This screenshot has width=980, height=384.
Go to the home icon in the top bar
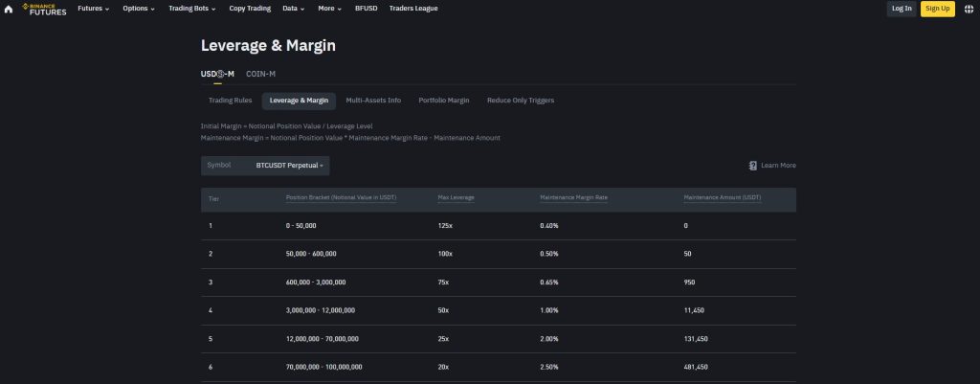coord(8,9)
